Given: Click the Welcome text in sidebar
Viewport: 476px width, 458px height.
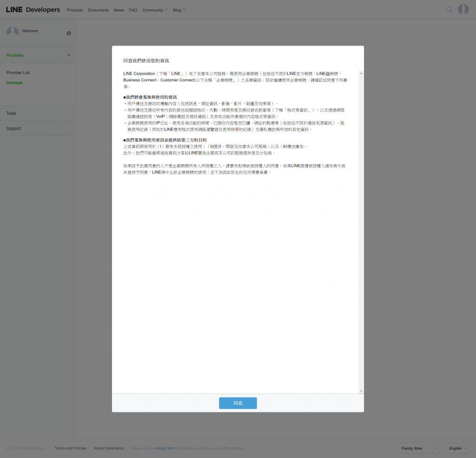Looking at the screenshot, I should click(30, 31).
